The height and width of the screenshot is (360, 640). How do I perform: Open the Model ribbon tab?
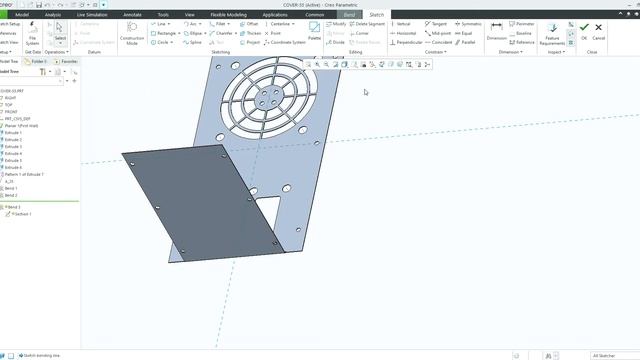tap(22, 15)
